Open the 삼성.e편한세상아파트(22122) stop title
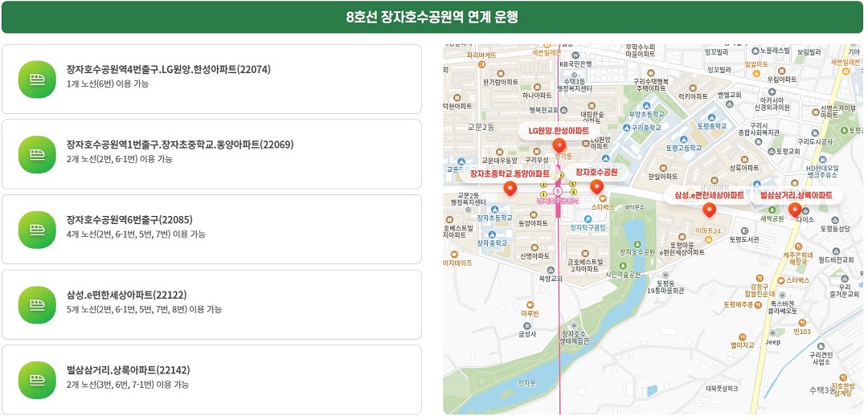 click(x=126, y=296)
